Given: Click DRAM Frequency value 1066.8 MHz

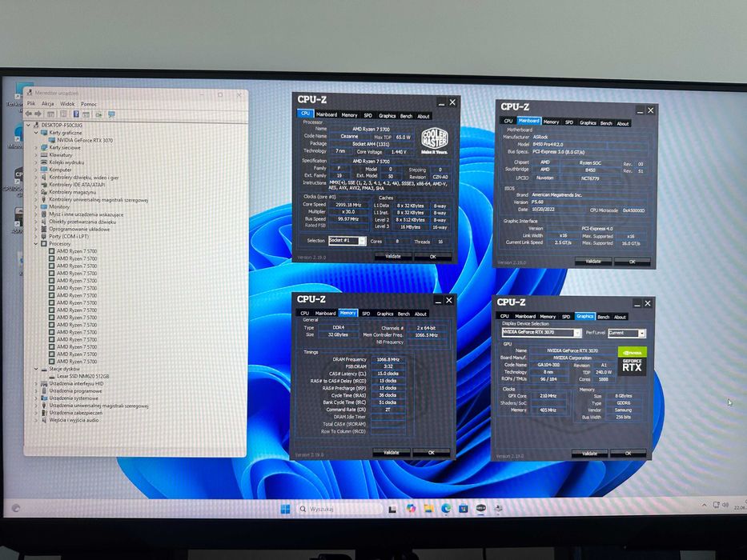Looking at the screenshot, I should click(x=388, y=359).
